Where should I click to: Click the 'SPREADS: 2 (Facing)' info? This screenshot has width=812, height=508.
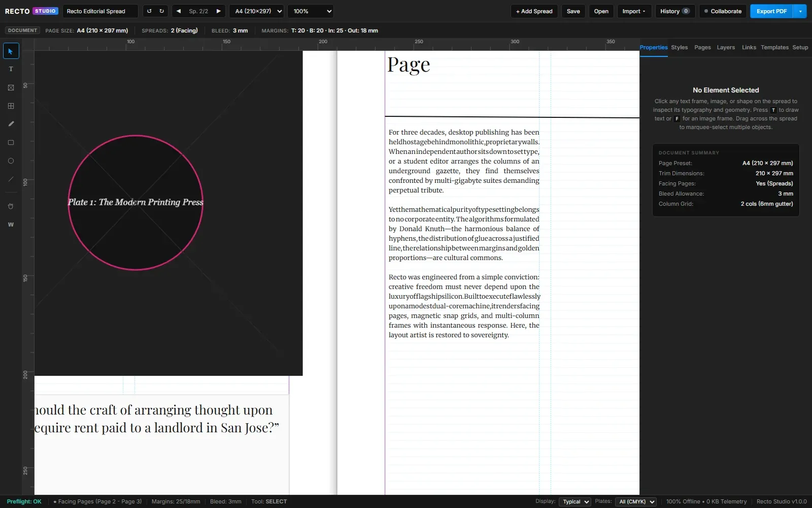coord(170,30)
